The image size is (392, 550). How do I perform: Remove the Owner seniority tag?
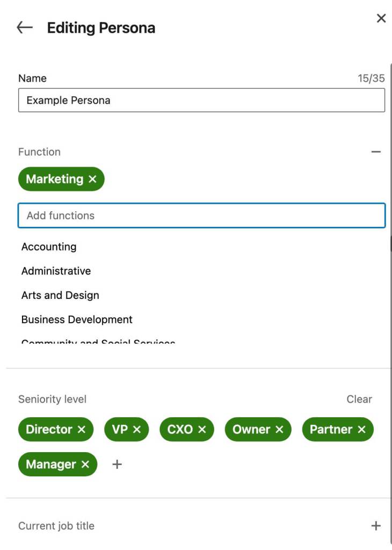(279, 430)
